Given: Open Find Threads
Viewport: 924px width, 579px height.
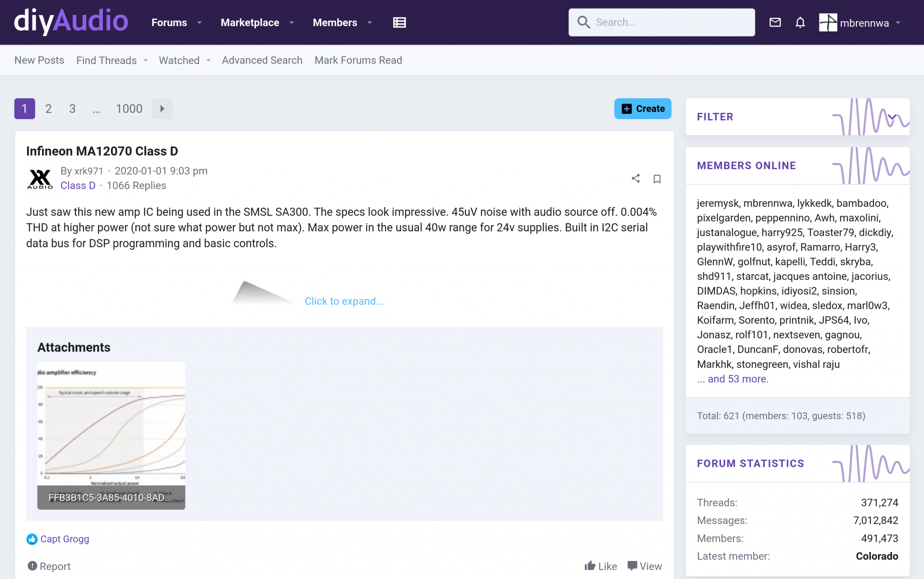Looking at the screenshot, I should point(106,60).
